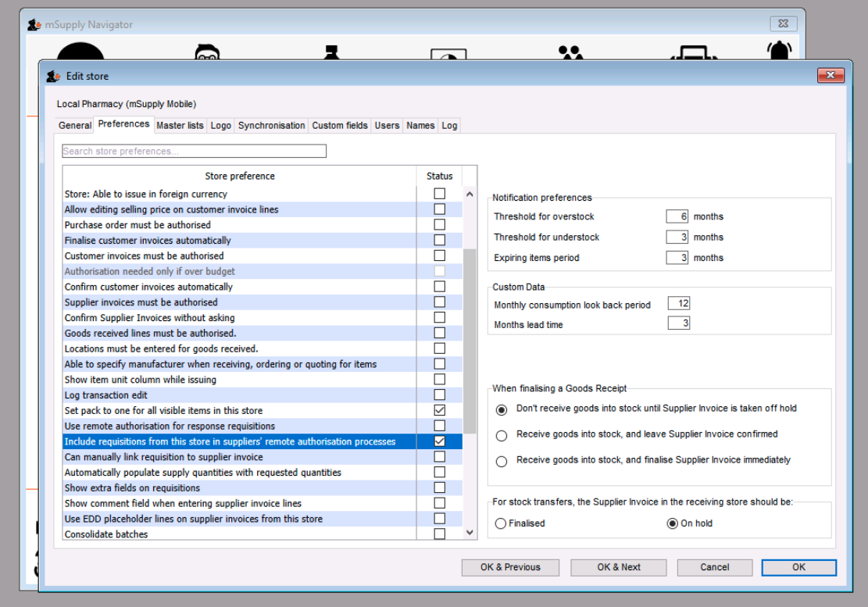Image resolution: width=868 pixels, height=607 pixels.
Task: Select Finalised for stock transfers
Action: point(501,523)
